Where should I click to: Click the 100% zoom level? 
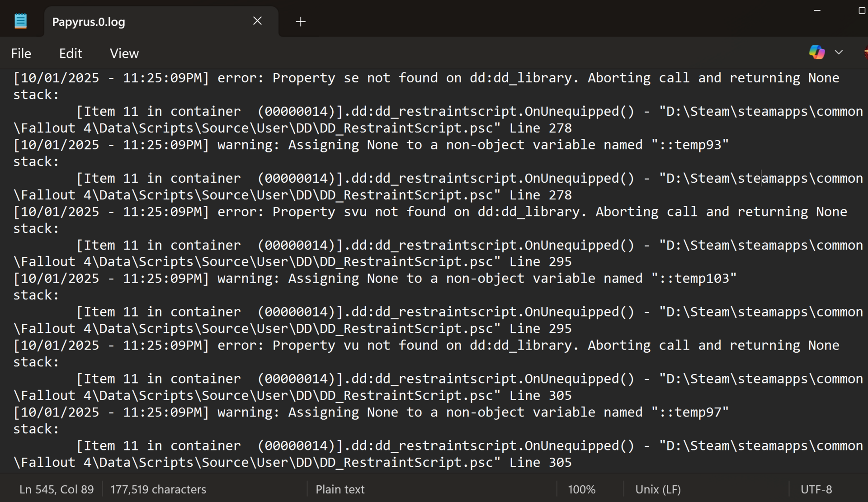[581, 489]
